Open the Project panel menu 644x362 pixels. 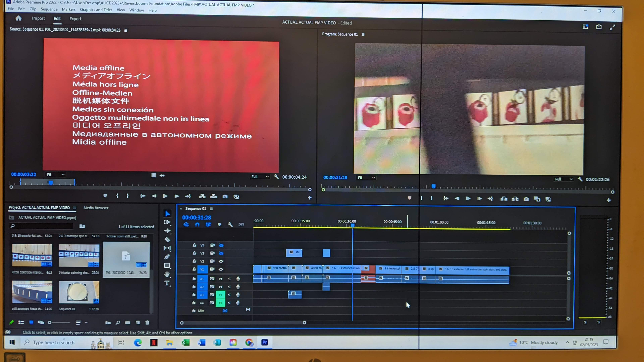[74, 208]
